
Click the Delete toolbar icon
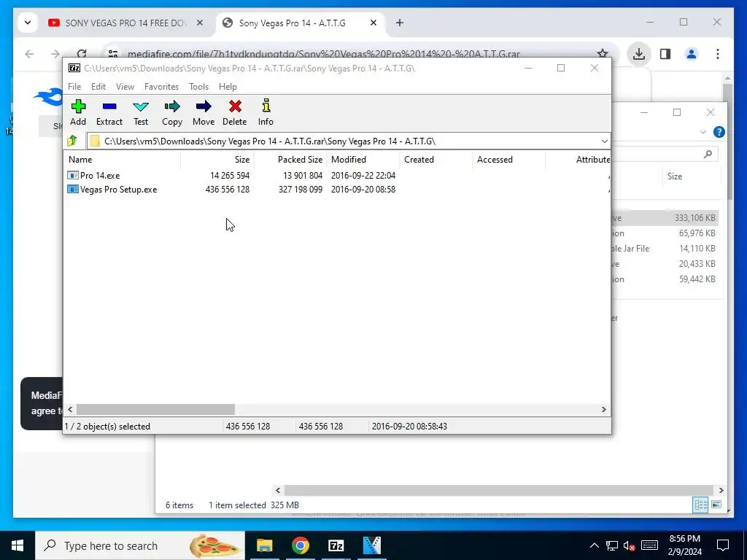[x=234, y=112]
